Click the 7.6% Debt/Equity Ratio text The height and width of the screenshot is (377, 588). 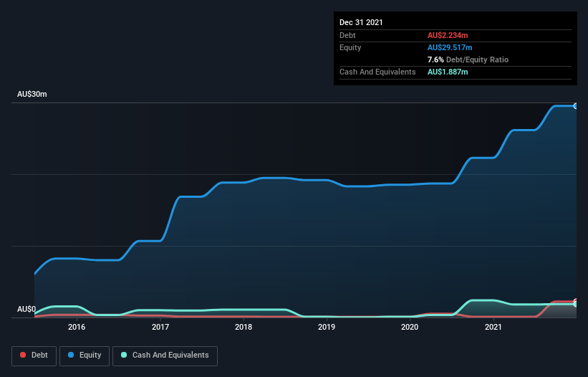click(468, 59)
